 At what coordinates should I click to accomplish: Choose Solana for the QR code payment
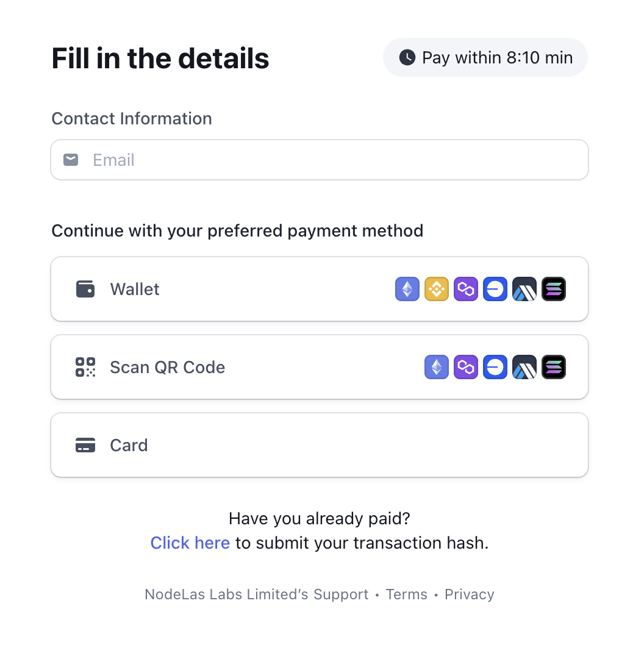pyautogui.click(x=554, y=367)
